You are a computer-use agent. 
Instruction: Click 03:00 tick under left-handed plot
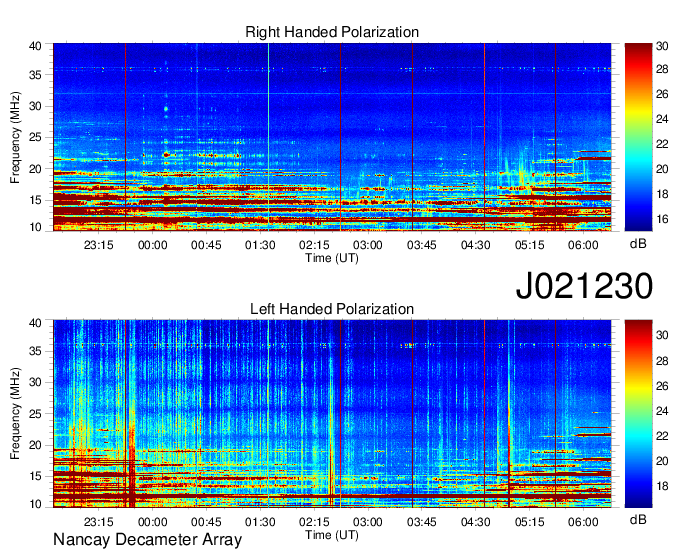pos(368,522)
